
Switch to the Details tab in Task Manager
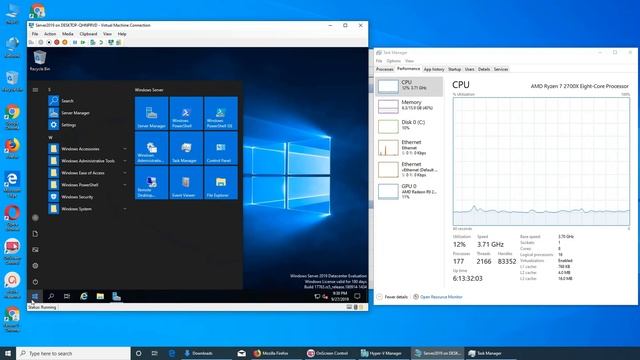tap(484, 69)
